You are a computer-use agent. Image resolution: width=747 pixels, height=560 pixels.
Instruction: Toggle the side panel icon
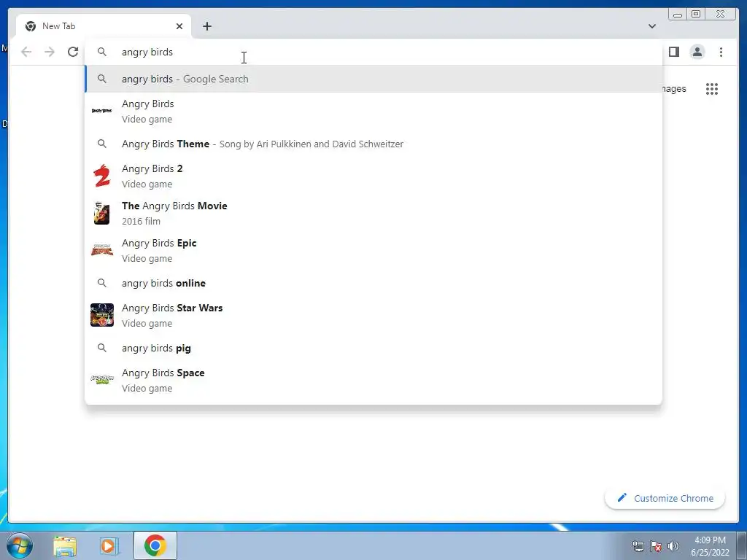(673, 52)
